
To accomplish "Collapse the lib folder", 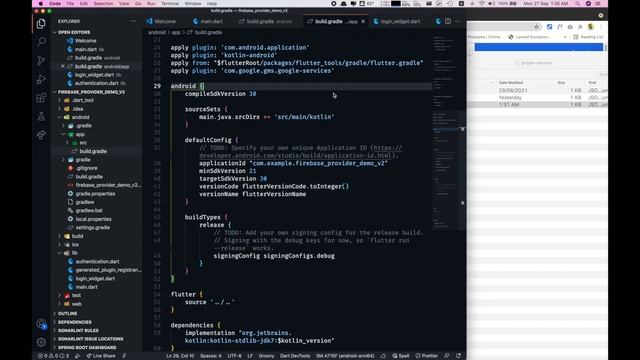I will [x=75, y=253].
